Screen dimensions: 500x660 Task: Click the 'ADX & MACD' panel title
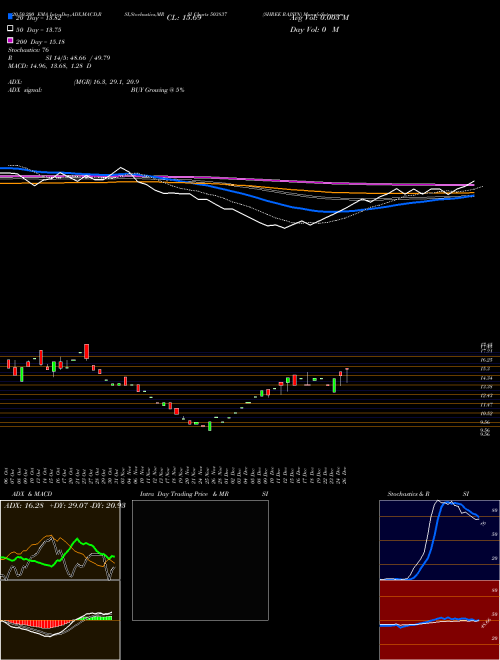click(32, 494)
